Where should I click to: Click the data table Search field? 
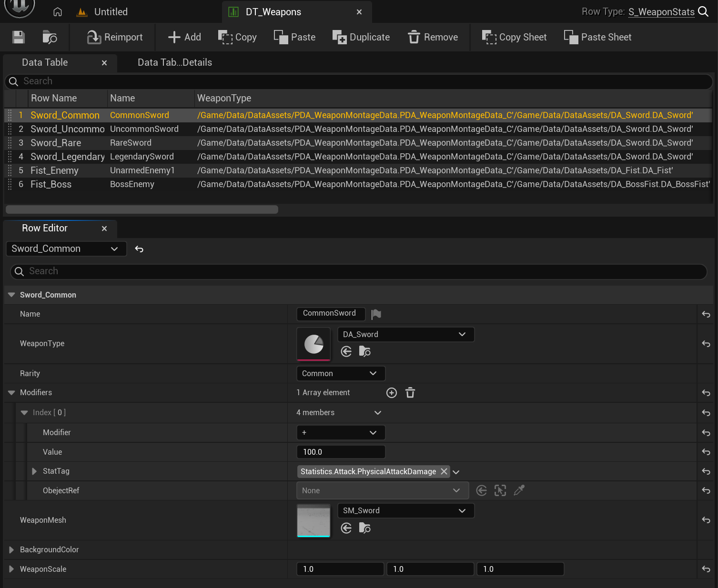359,81
